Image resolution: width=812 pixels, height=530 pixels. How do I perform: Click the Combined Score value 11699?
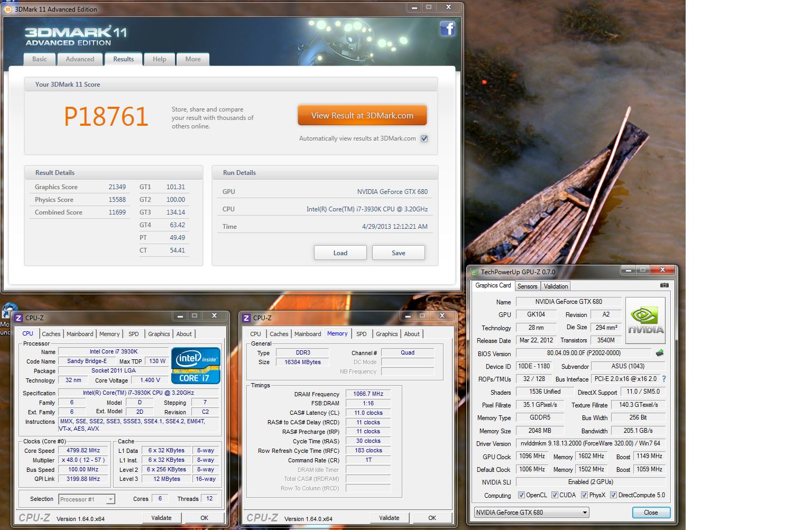[x=117, y=212]
